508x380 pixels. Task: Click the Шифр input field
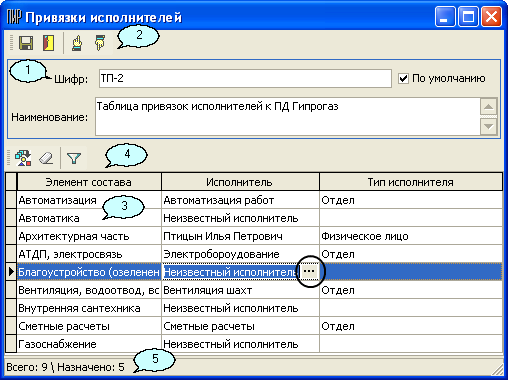pos(245,78)
